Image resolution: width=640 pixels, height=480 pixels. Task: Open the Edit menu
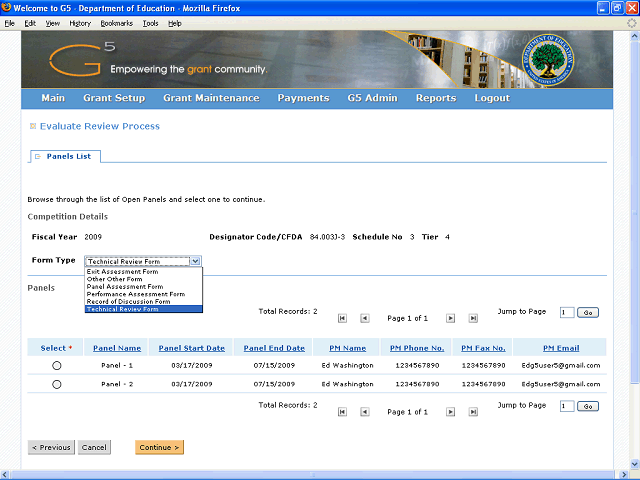(x=30, y=23)
